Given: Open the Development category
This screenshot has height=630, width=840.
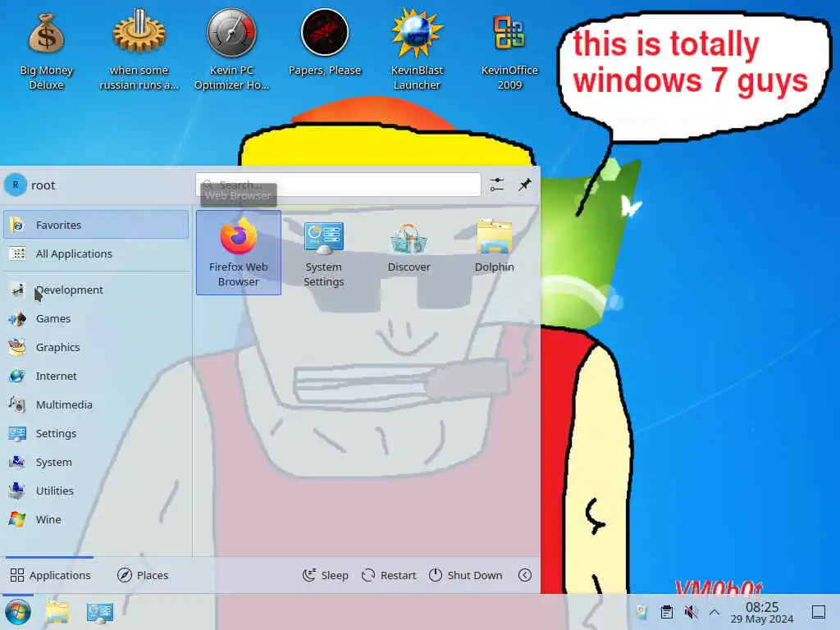Looking at the screenshot, I should pos(96,290).
